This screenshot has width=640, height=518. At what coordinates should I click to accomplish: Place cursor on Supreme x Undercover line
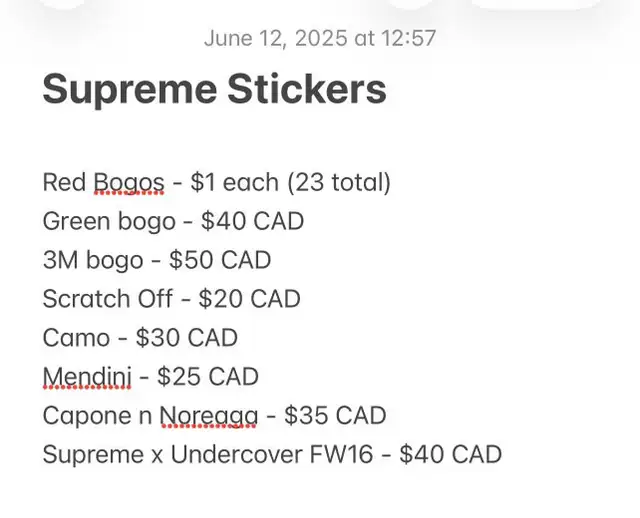click(x=272, y=454)
